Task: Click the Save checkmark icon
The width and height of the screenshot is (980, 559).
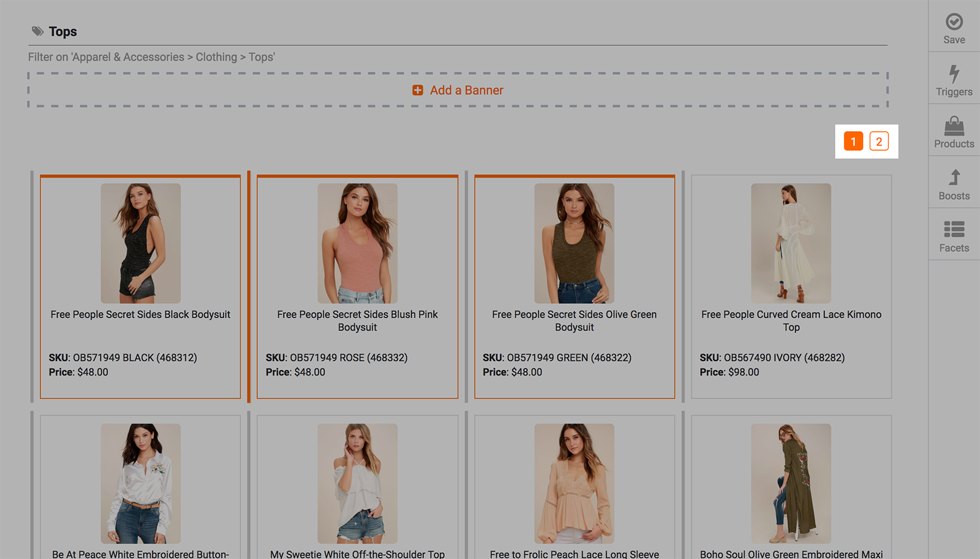Action: (954, 22)
